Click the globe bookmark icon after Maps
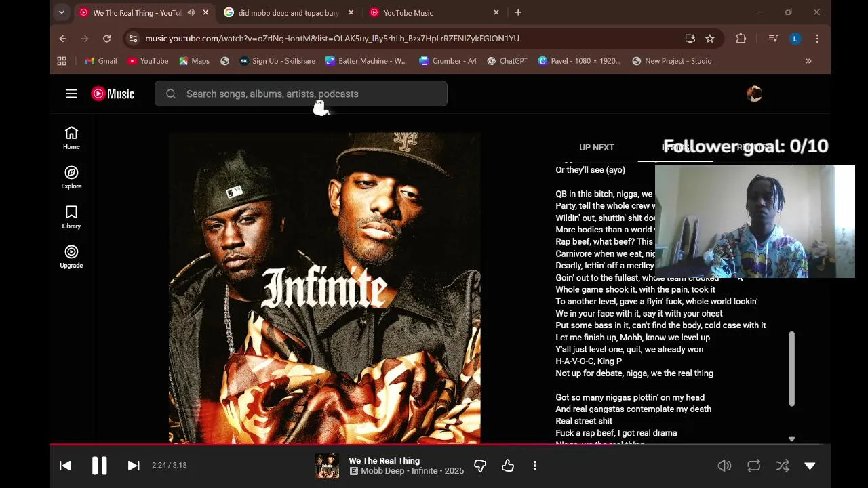The width and height of the screenshot is (868, 488). pyautogui.click(x=225, y=61)
